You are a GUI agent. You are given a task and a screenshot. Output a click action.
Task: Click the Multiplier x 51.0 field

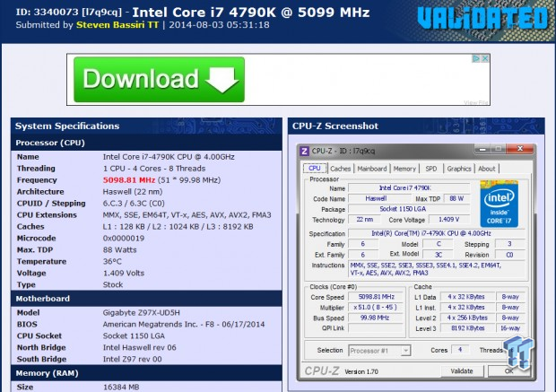click(376, 307)
